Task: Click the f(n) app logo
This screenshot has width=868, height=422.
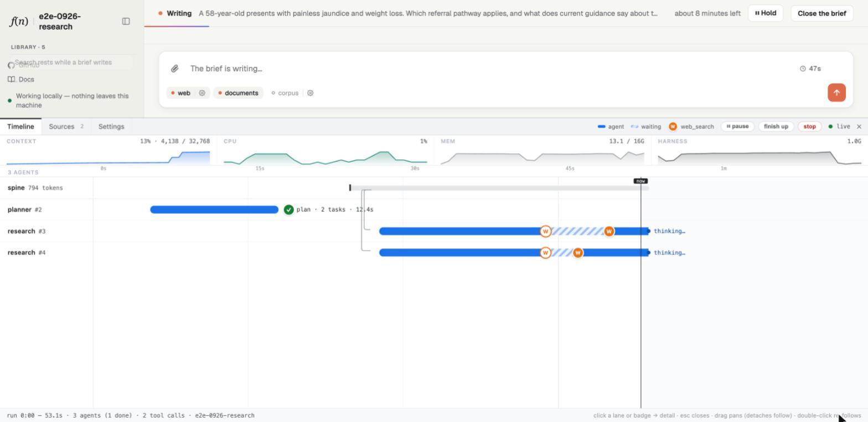Action: (19, 21)
